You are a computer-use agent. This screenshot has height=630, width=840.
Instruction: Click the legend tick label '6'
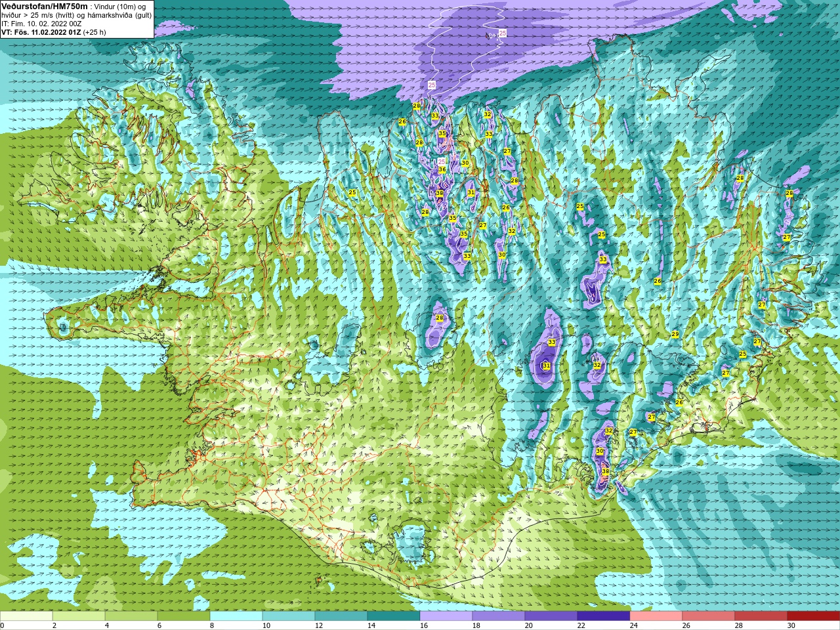point(159,625)
